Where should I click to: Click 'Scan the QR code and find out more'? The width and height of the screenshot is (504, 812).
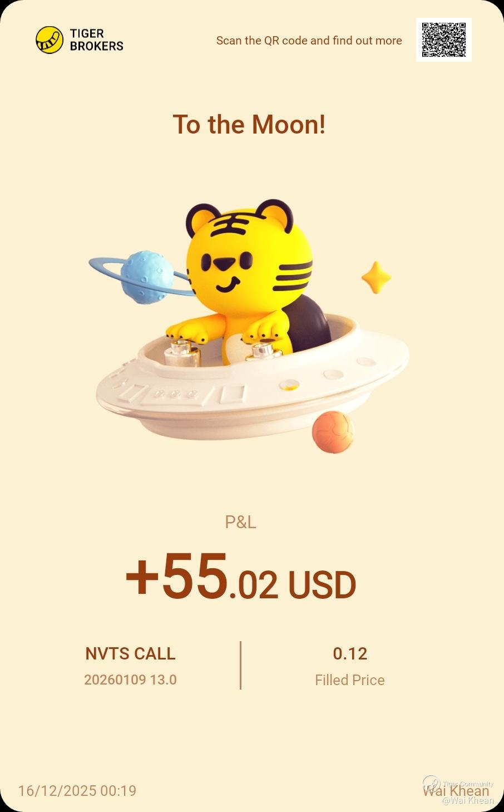(x=309, y=41)
